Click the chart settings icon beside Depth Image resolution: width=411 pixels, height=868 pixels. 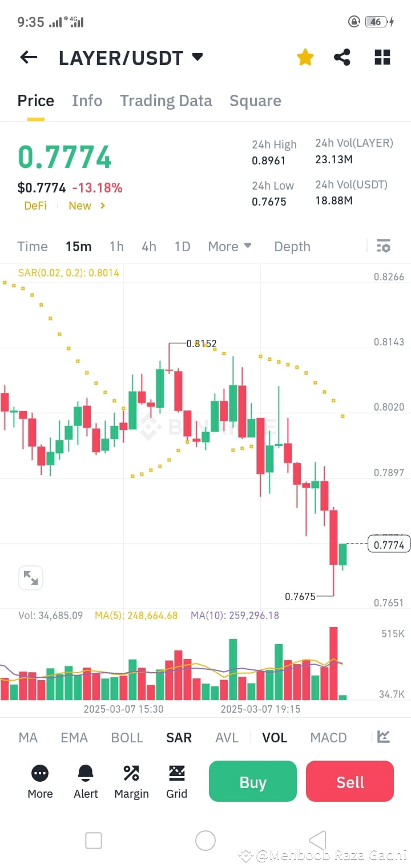383,246
